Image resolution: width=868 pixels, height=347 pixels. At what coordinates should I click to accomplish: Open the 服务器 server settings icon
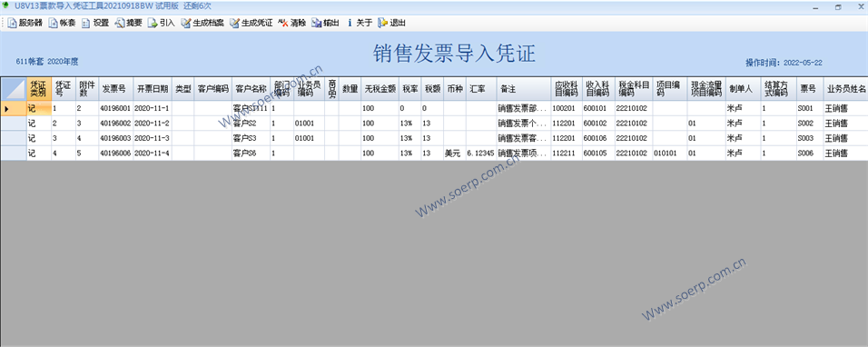coord(12,24)
